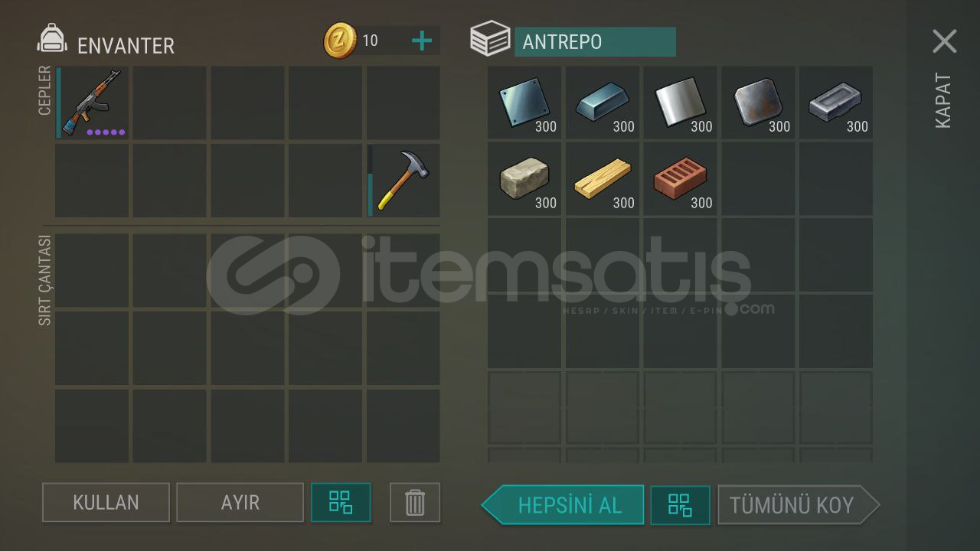Select the hammer in inventory
Viewport: 980px width, 551px height.
(403, 181)
